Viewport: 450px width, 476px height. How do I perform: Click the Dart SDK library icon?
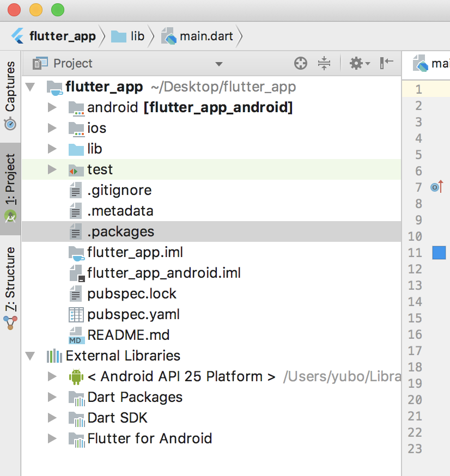[76, 419]
